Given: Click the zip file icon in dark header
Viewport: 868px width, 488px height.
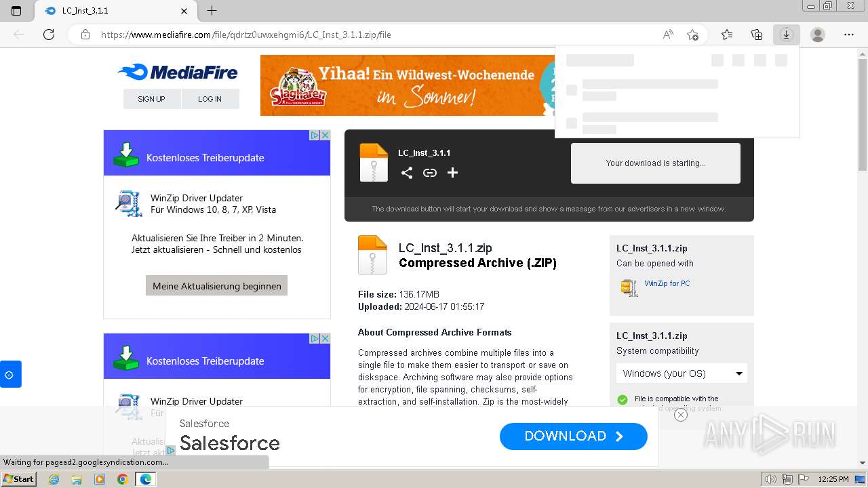Looking at the screenshot, I should 374,163.
